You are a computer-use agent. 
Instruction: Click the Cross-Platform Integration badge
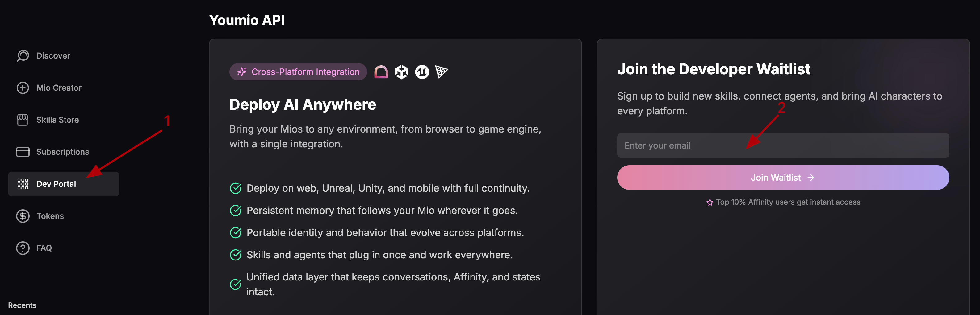click(x=298, y=72)
